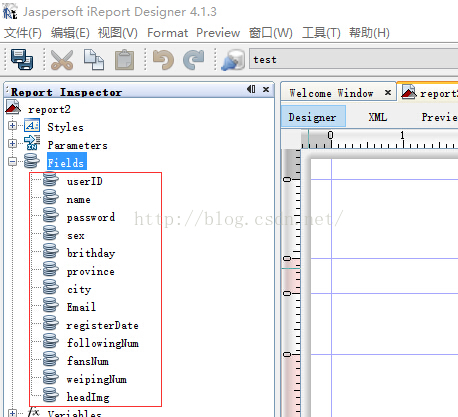Click the horizontal ruler at mark 1
Image resolution: width=458 pixels, height=417 pixels.
[x=403, y=139]
